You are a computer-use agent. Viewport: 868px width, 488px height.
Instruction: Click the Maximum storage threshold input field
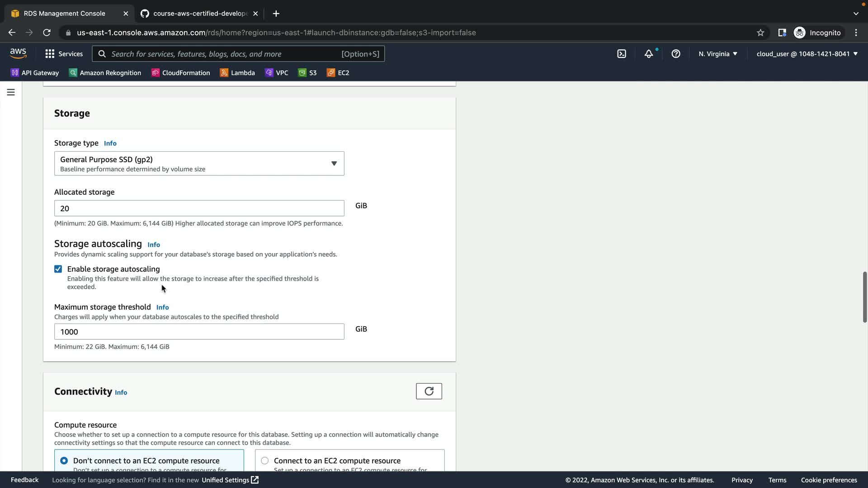199,332
